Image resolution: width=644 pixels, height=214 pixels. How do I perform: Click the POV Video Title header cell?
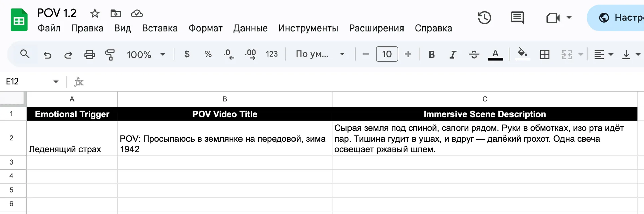(225, 114)
